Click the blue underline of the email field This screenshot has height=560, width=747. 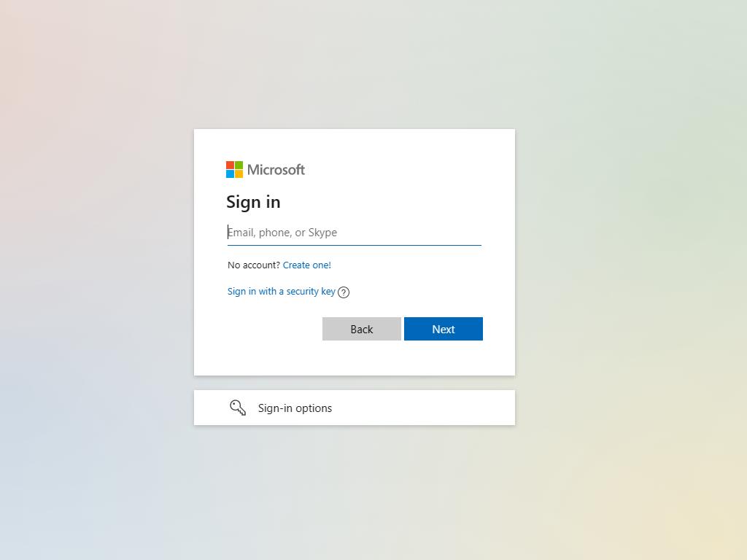355,245
